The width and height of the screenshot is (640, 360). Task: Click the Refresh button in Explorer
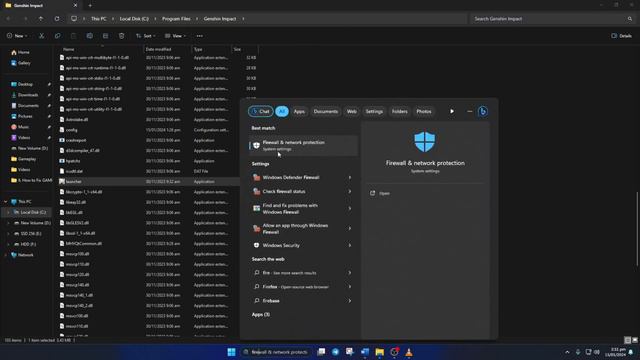coord(57,19)
